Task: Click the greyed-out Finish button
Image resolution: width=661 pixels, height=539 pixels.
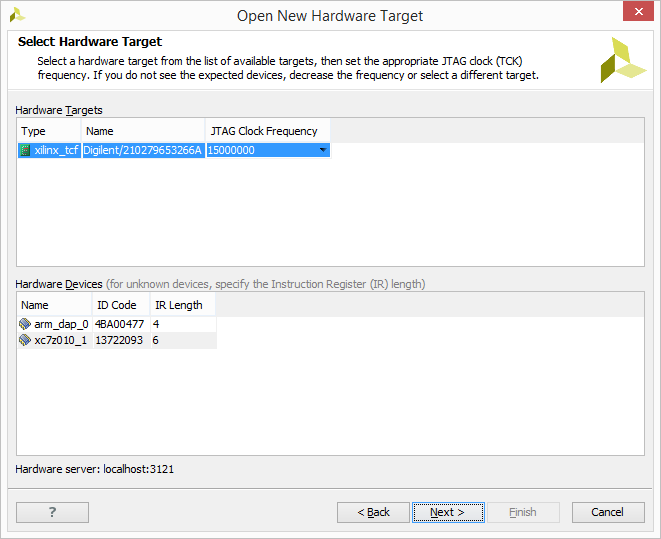Action: pos(523,512)
